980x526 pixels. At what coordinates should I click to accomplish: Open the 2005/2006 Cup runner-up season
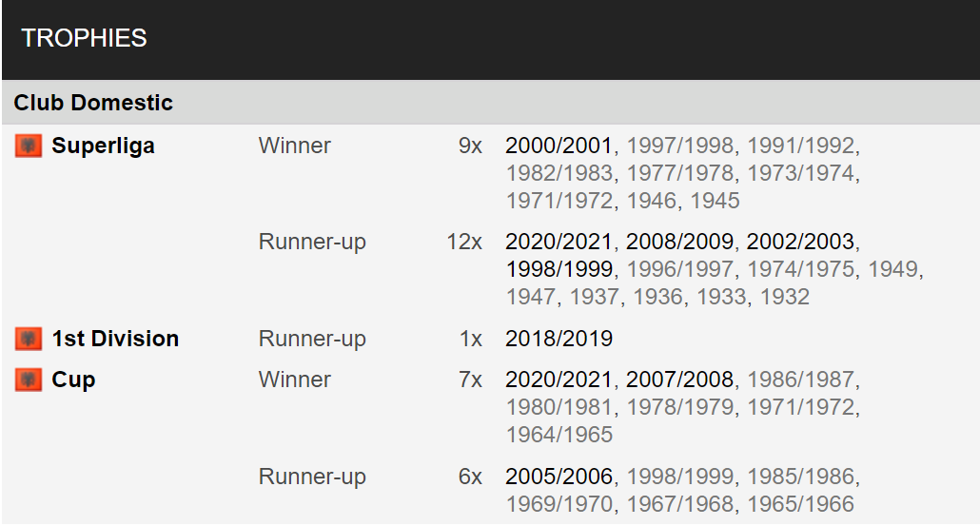point(559,477)
